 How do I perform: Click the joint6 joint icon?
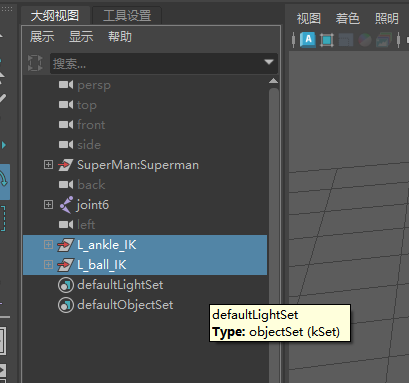tap(66, 205)
